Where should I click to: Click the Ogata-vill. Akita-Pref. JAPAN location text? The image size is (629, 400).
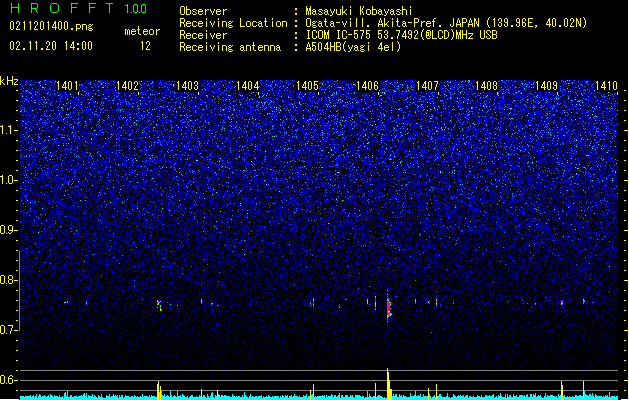(446, 23)
